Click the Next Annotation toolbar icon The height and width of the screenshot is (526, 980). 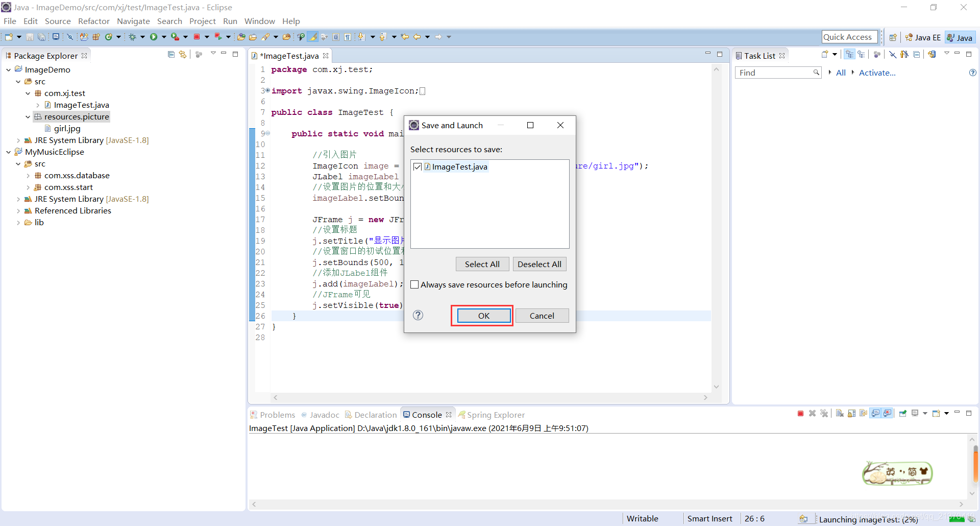pyautogui.click(x=361, y=37)
